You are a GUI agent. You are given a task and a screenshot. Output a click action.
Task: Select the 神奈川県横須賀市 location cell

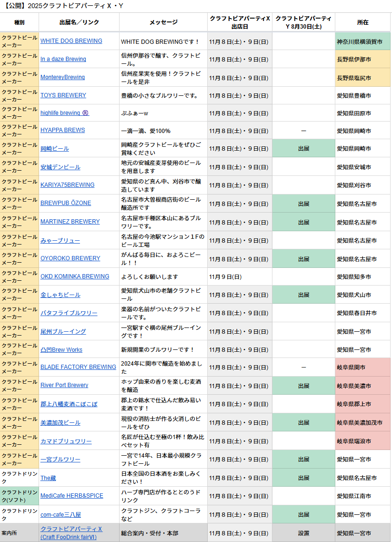pos(362,41)
